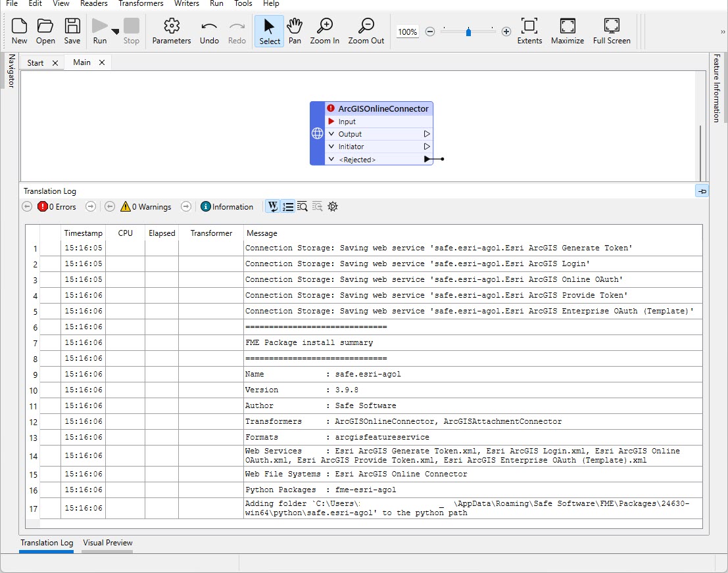Undo the last action
This screenshot has width=728, height=573.
[209, 31]
